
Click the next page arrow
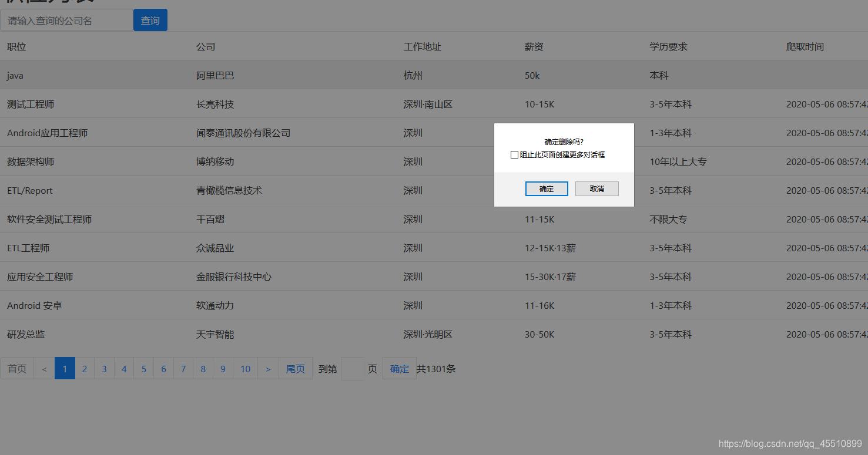pos(269,369)
